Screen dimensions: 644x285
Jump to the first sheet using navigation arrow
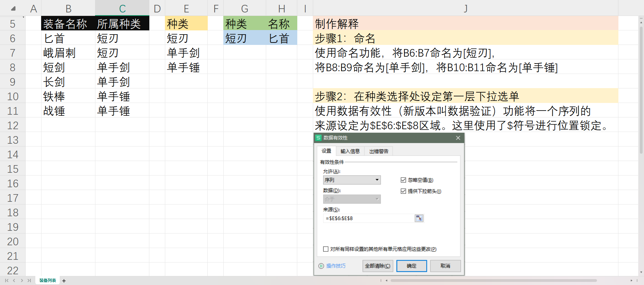tap(7, 281)
